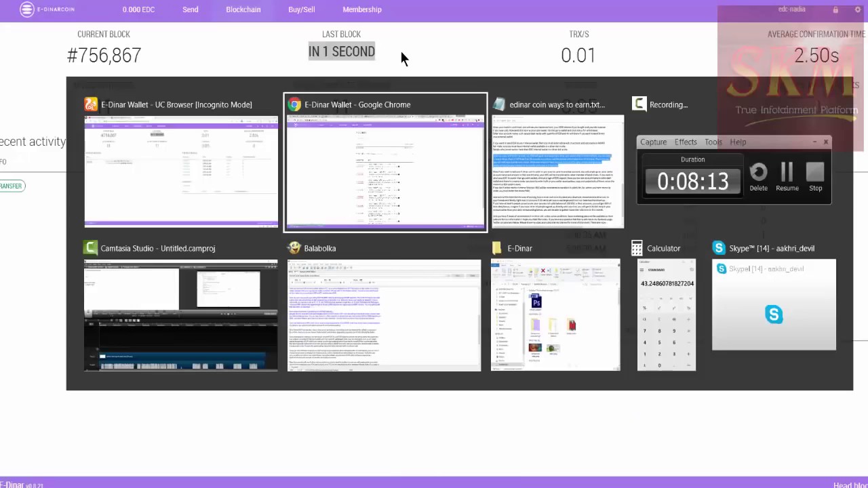
Task: Open the Membership menu item
Action: tap(362, 9)
